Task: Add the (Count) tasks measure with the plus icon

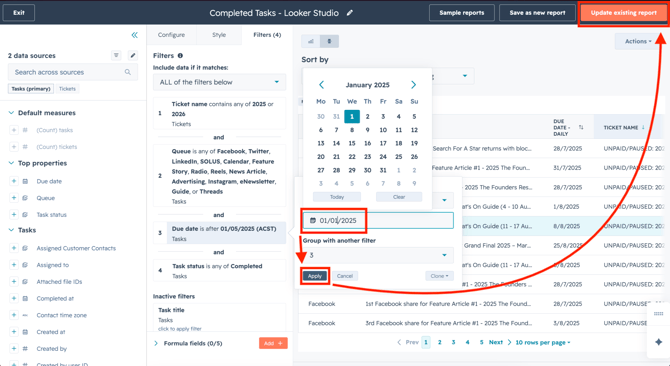Action: coord(14,130)
